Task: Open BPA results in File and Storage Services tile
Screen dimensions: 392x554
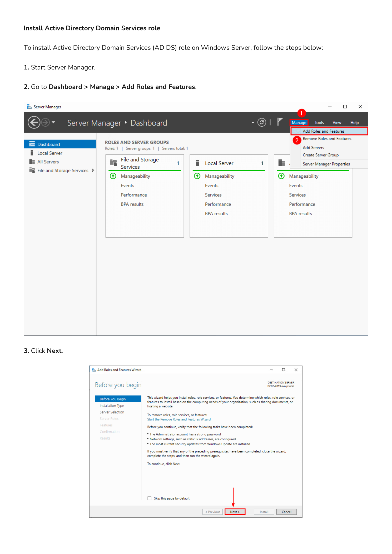Action: pos(132,204)
